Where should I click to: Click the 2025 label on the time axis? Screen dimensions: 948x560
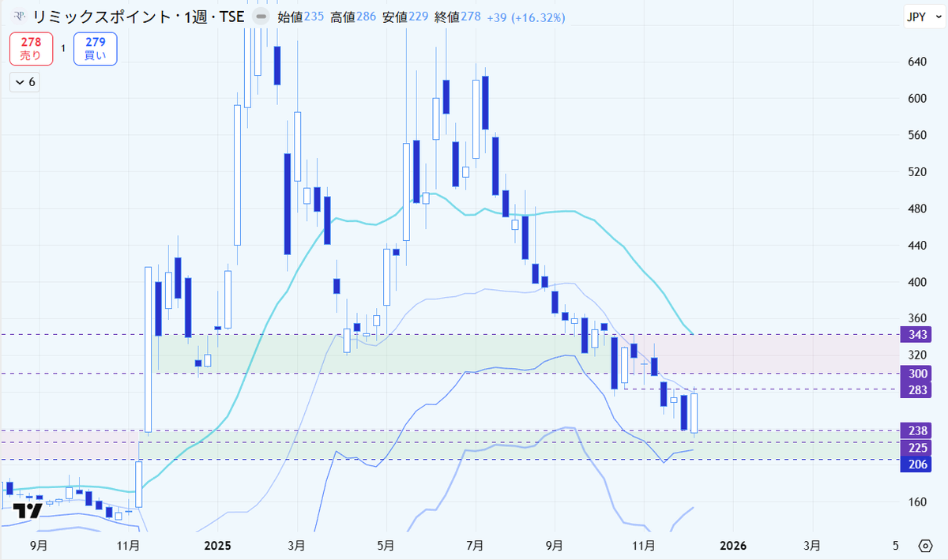(216, 545)
